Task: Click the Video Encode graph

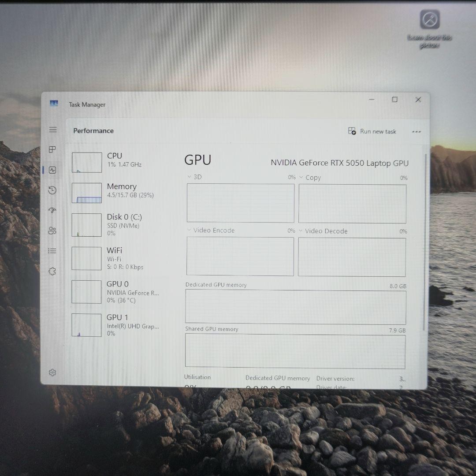Action: tap(240, 257)
